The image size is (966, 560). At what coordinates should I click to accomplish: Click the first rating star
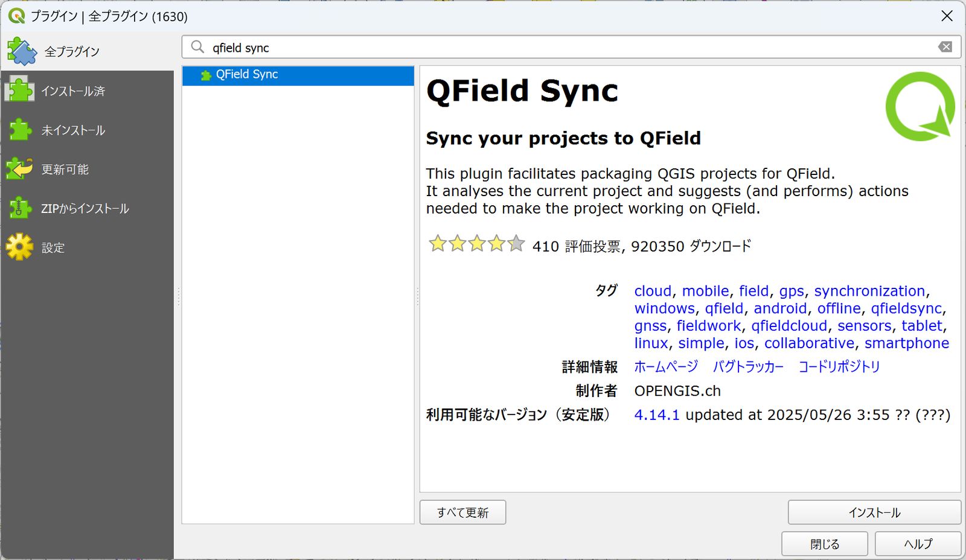[x=437, y=244]
